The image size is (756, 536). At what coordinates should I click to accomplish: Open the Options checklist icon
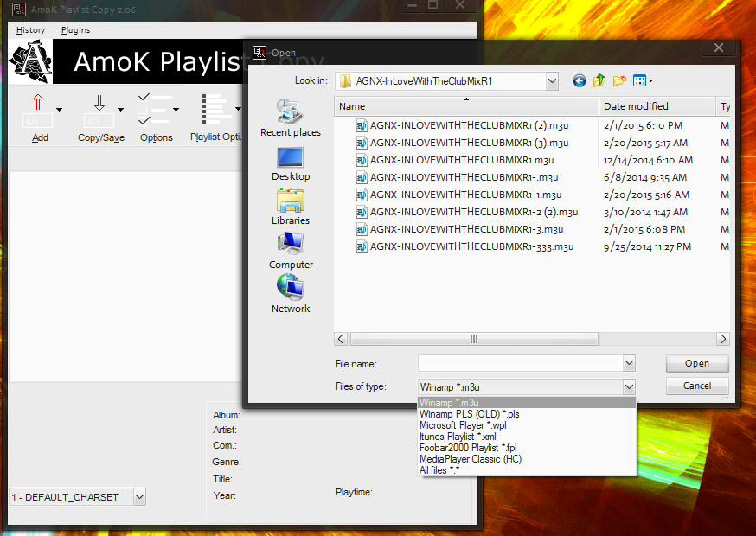(156, 109)
